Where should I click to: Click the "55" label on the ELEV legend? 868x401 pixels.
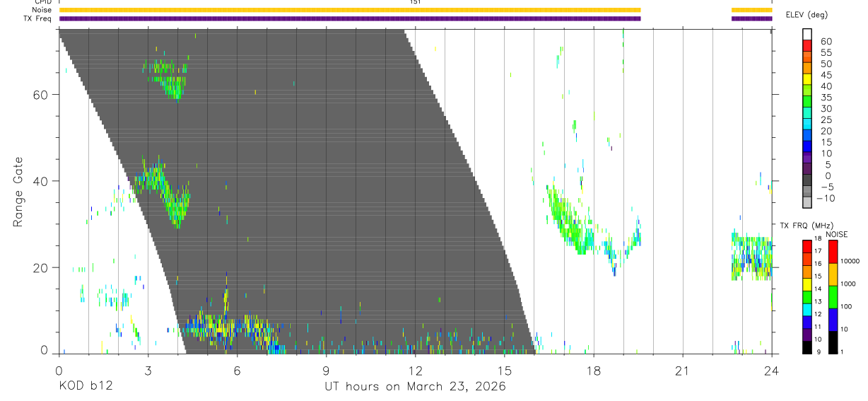(x=826, y=52)
